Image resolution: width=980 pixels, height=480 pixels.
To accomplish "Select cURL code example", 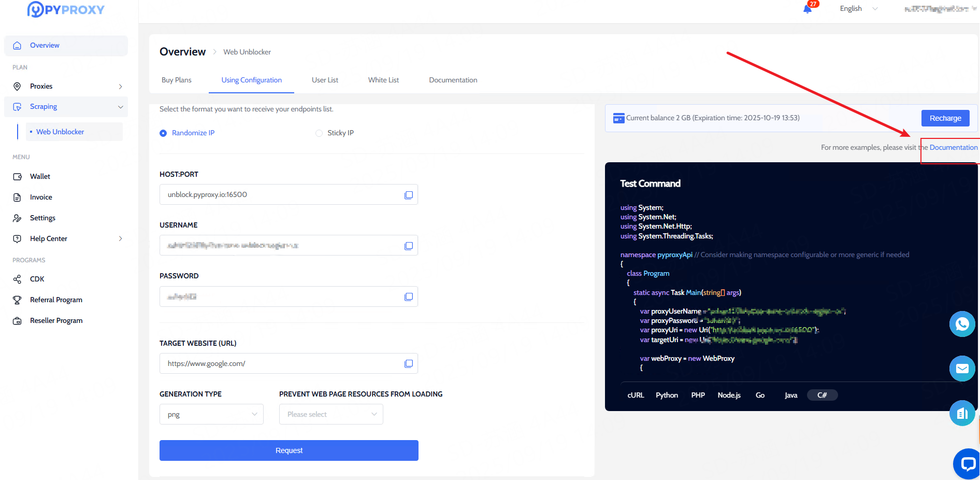I will tap(636, 396).
